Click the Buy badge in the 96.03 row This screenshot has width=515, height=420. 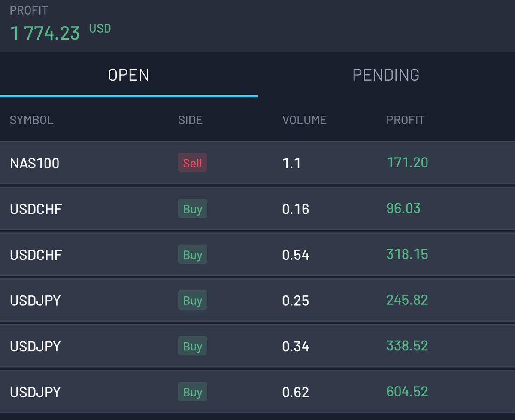[x=193, y=209]
